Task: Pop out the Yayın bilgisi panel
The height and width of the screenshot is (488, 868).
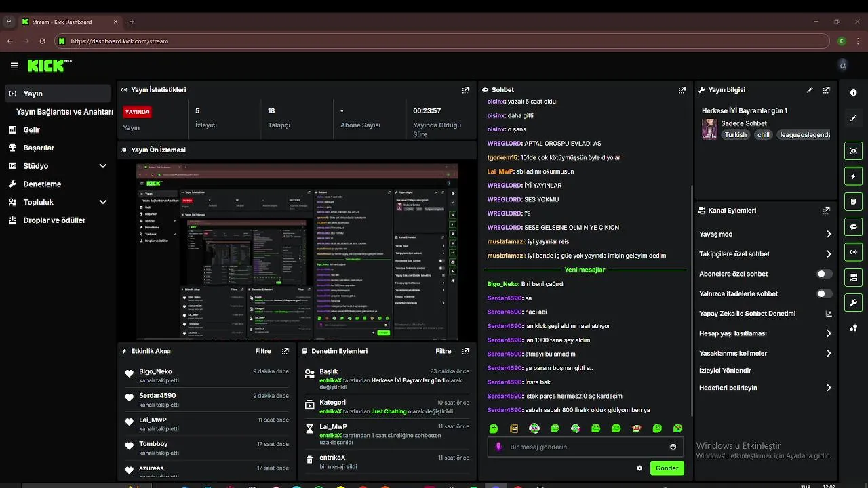Action: [826, 89]
